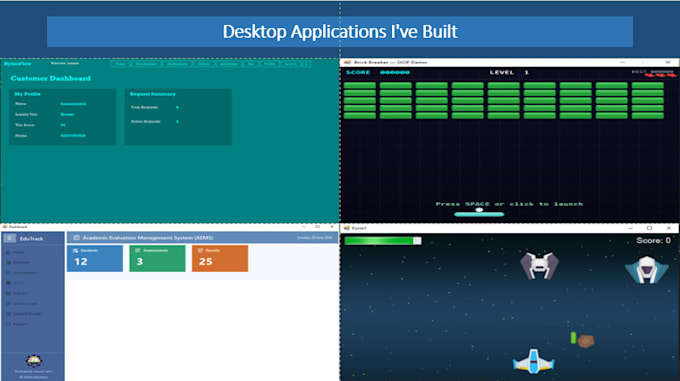This screenshot has height=381, width=680.
Task: Click Logout in HydroFlow navigation bar
Action: pyautogui.click(x=291, y=64)
